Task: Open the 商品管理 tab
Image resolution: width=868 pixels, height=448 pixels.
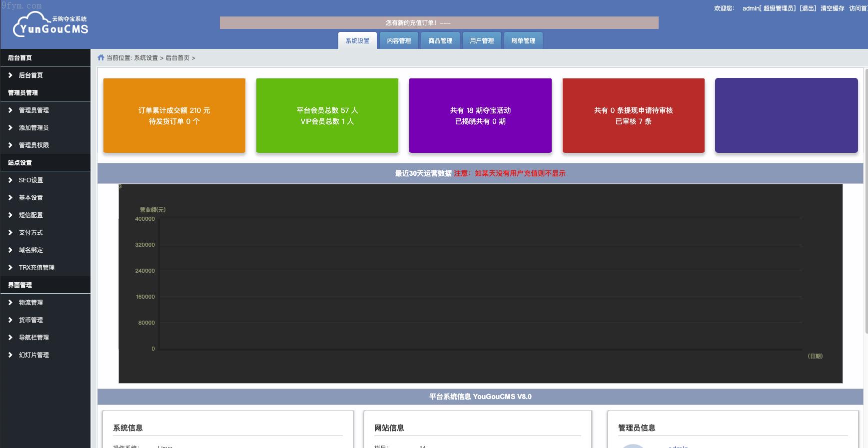Action: [x=440, y=41]
